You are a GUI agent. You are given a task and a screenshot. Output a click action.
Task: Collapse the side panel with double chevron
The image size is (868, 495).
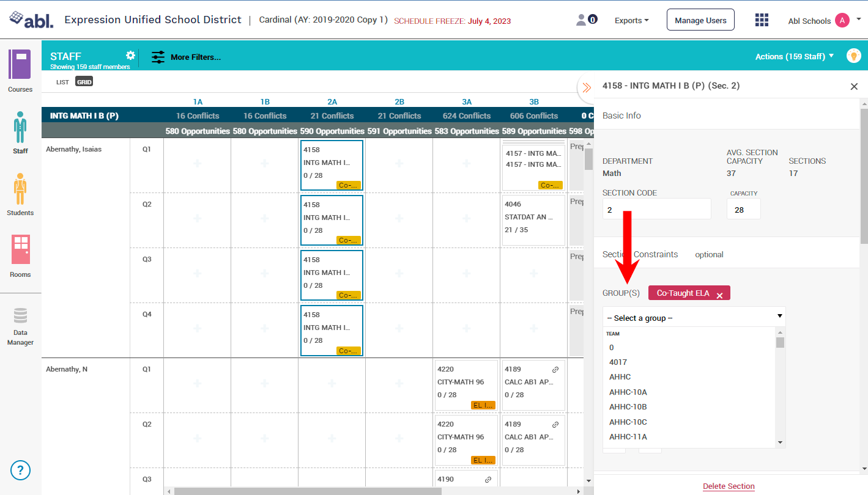[x=587, y=87]
